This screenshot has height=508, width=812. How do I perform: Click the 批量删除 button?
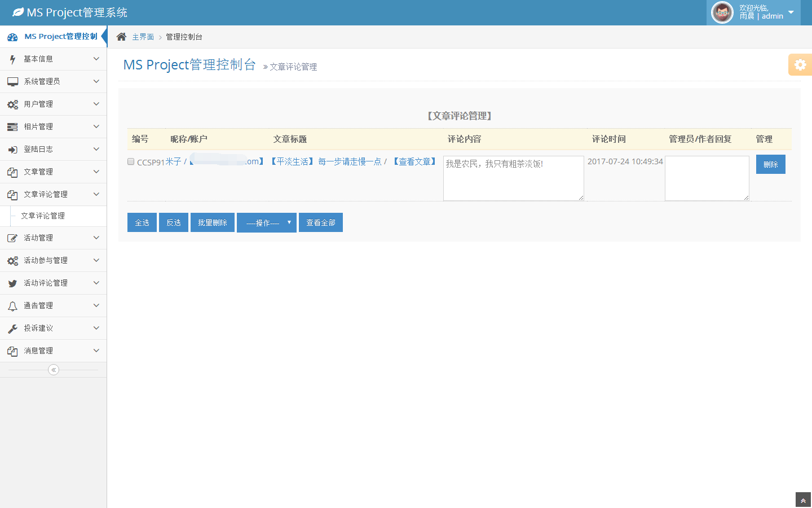pos(213,222)
